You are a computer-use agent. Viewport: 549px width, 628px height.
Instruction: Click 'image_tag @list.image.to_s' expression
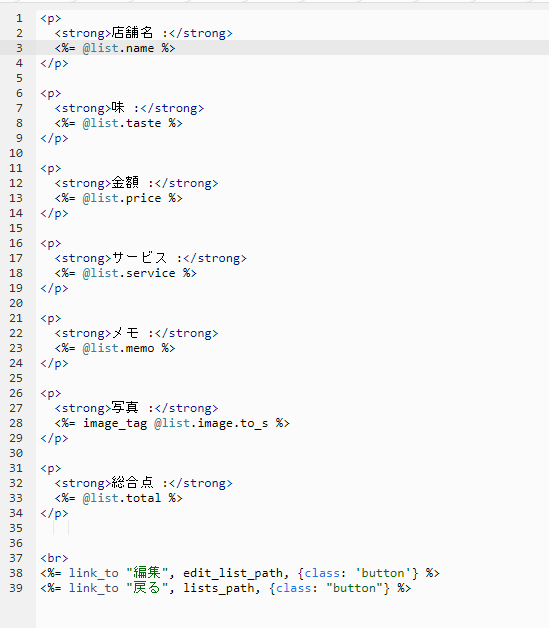(175, 423)
